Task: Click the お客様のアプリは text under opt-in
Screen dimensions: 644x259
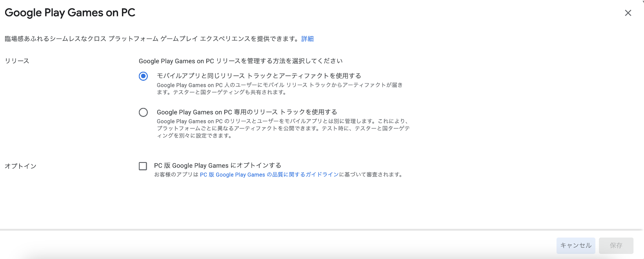Action: tap(176, 175)
